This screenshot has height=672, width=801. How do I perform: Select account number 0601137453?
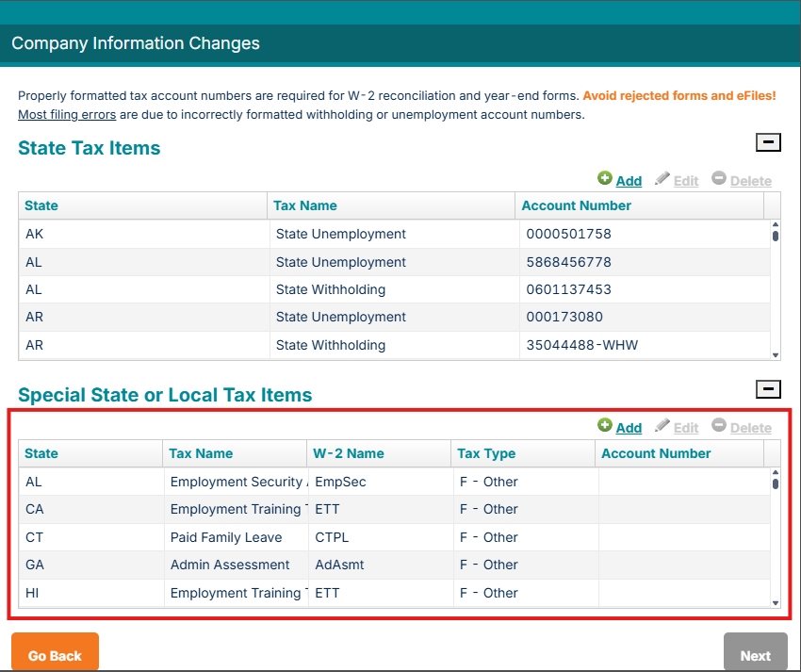click(645, 289)
